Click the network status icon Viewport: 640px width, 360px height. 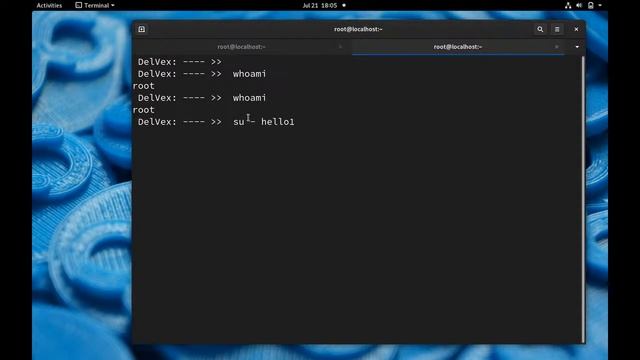pos(568,5)
